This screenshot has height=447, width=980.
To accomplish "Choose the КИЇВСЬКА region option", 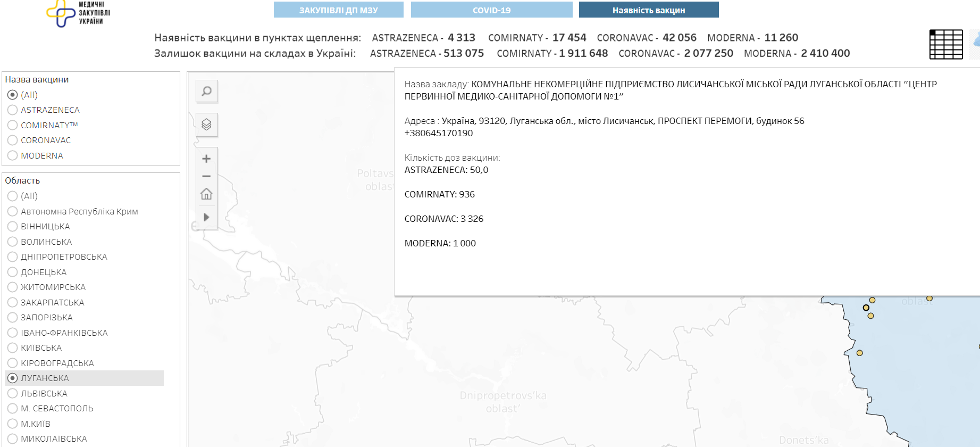I will 13,348.
